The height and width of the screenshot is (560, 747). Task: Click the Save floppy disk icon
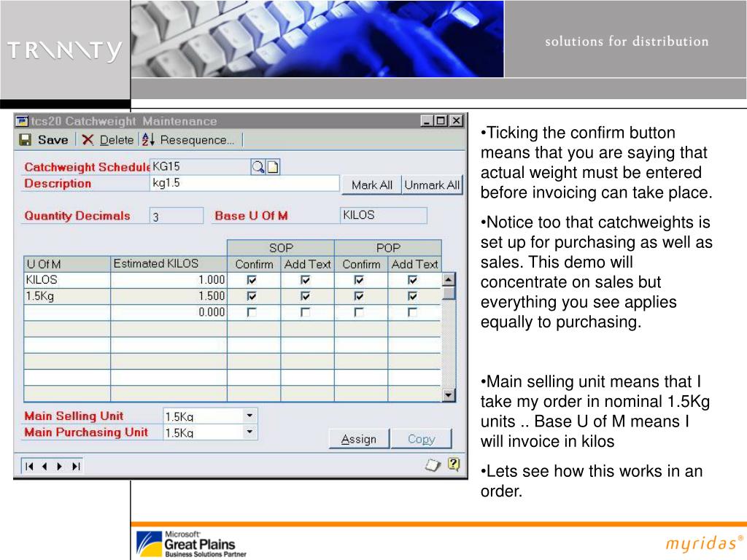pyautogui.click(x=25, y=139)
